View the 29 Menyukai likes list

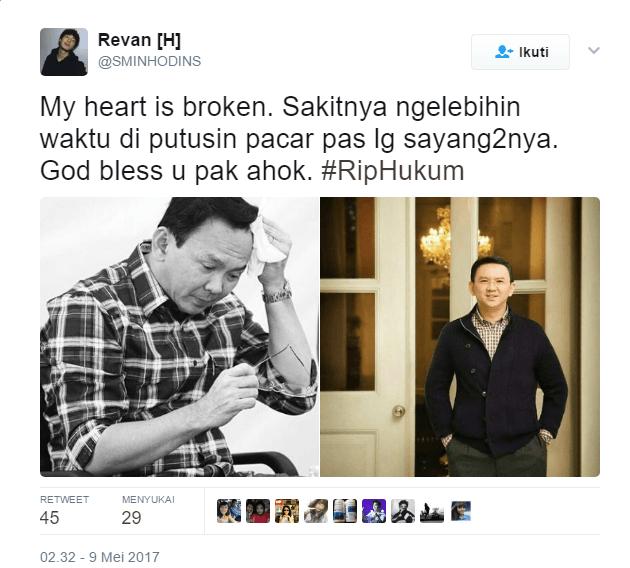148,511
